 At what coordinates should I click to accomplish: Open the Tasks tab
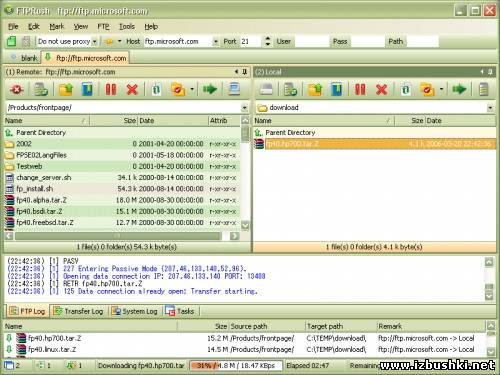pyautogui.click(x=180, y=311)
